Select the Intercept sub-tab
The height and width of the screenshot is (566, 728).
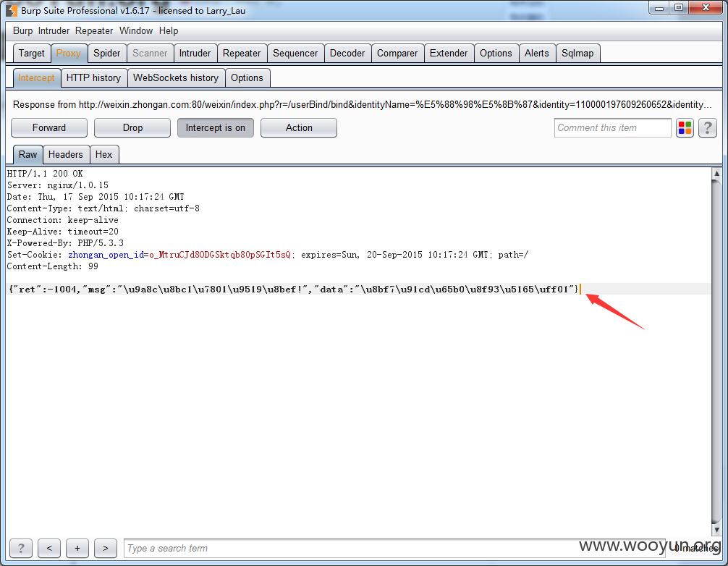(x=37, y=77)
